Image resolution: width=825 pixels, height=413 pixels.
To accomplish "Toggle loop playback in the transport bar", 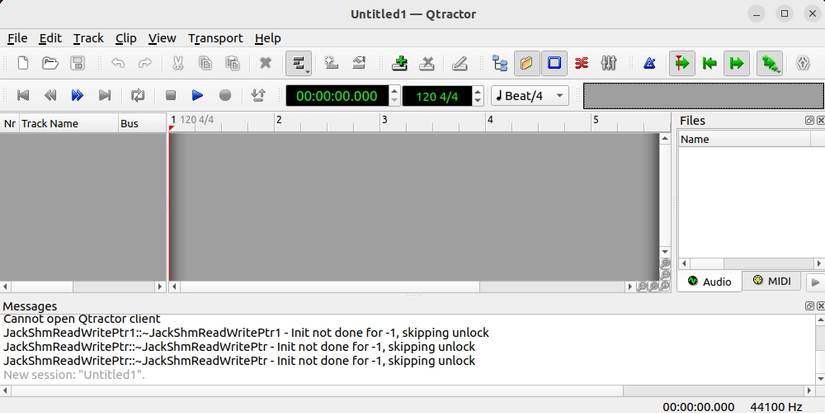I will (x=138, y=95).
